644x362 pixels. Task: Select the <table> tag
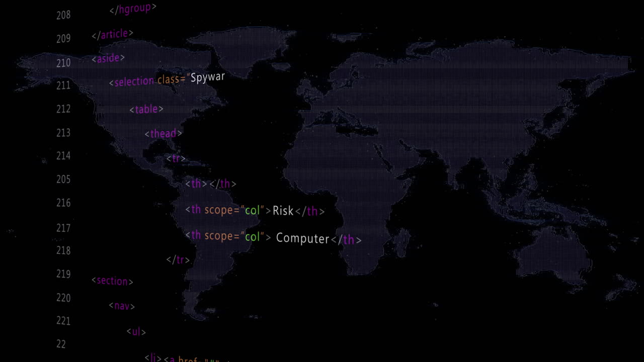146,109
